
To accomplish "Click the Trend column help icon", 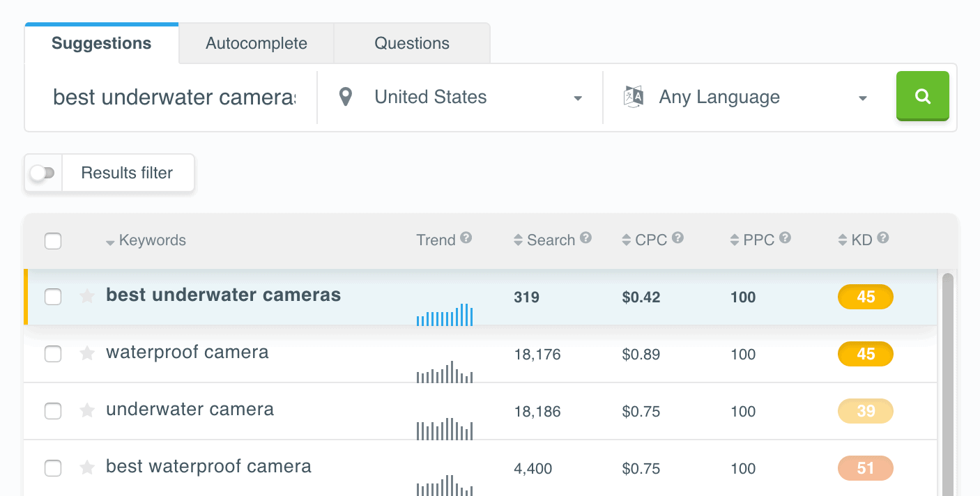I will [468, 237].
